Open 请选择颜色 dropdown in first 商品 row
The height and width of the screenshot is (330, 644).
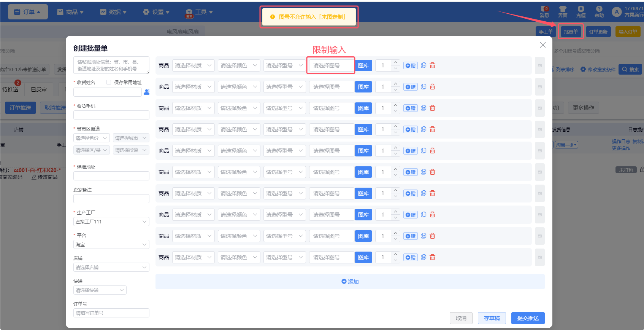[239, 65]
